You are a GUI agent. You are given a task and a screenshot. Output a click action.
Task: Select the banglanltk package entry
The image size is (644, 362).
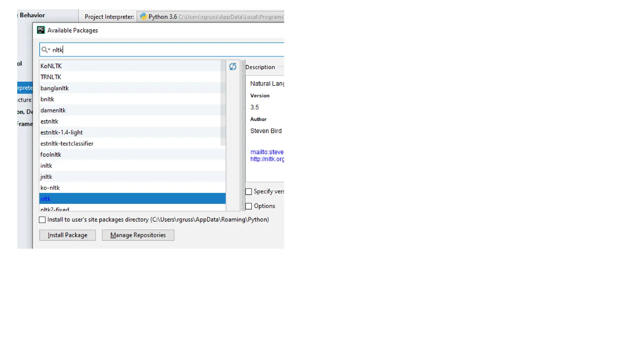pyautogui.click(x=54, y=88)
